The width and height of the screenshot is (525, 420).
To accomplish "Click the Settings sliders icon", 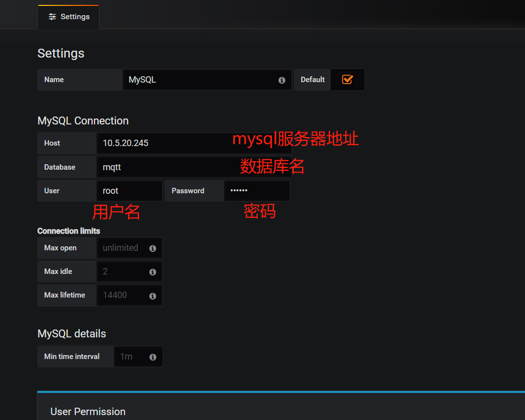I will pos(52,16).
